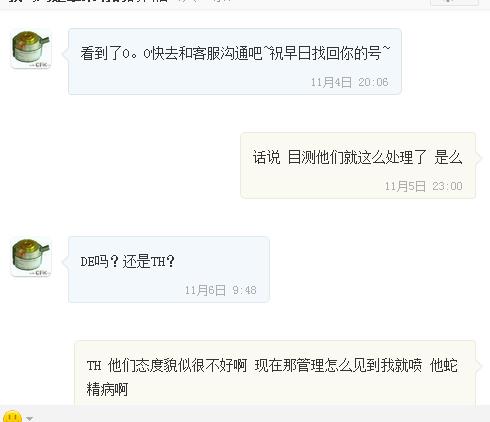This screenshot has width=490, height=422.
Task: Click the pot avatar beside the DE吗 message
Action: click(x=31, y=257)
